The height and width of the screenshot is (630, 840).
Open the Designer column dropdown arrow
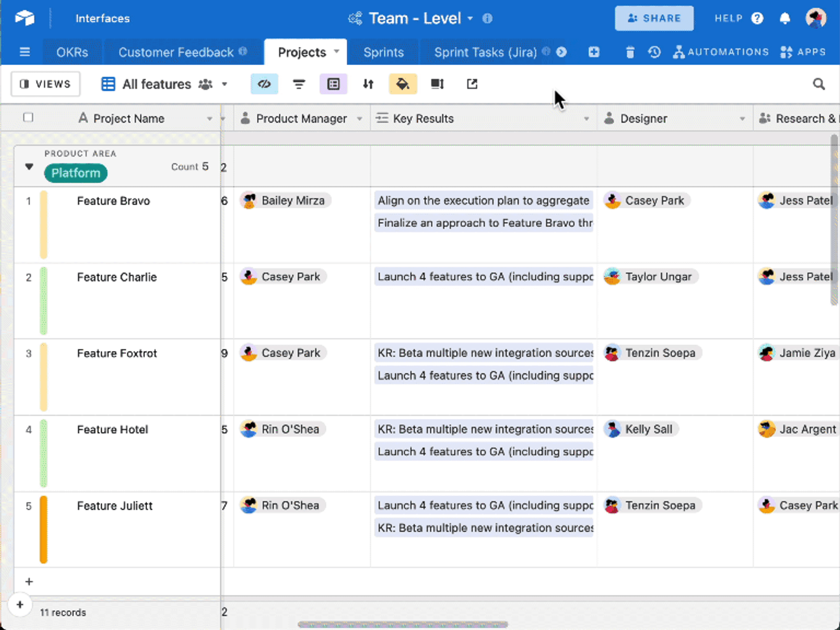[742, 119]
